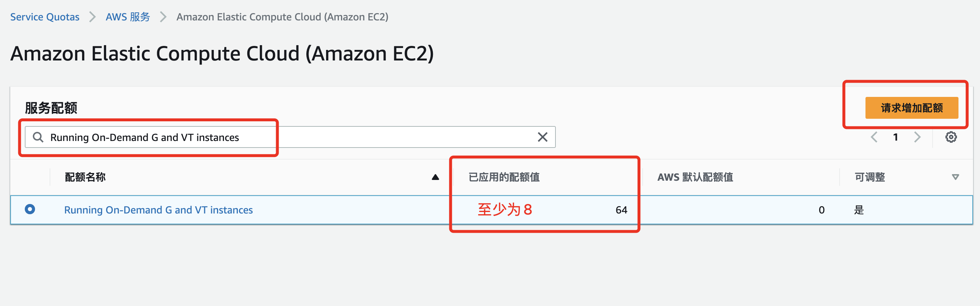Open Running On-Demand G and VT instances quota link
Image resolution: width=980 pixels, height=306 pixels.
click(158, 210)
